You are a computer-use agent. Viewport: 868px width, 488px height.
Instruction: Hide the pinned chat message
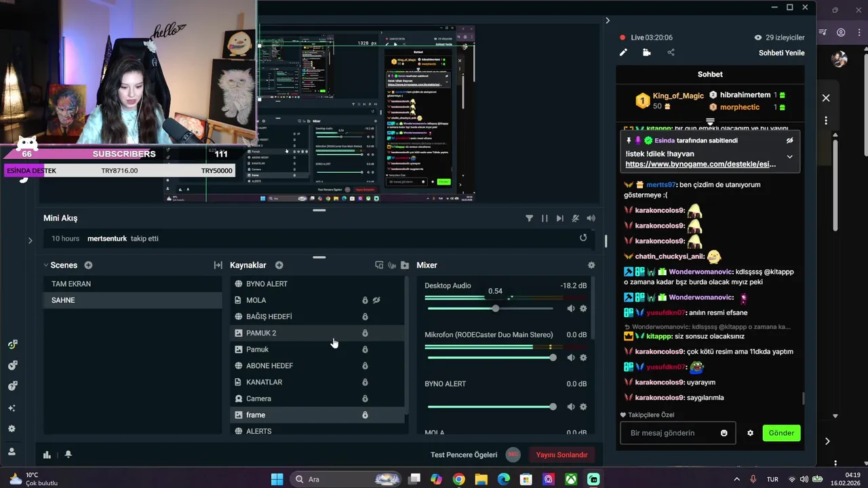point(789,140)
